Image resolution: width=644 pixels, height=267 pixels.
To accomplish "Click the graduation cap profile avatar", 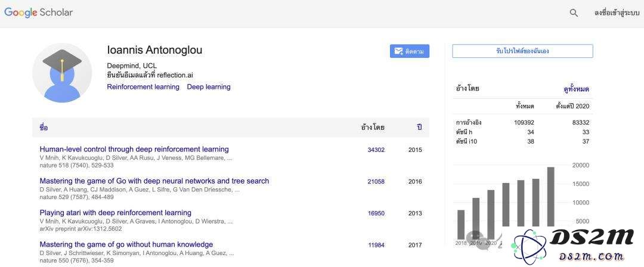I will pos(62,73).
